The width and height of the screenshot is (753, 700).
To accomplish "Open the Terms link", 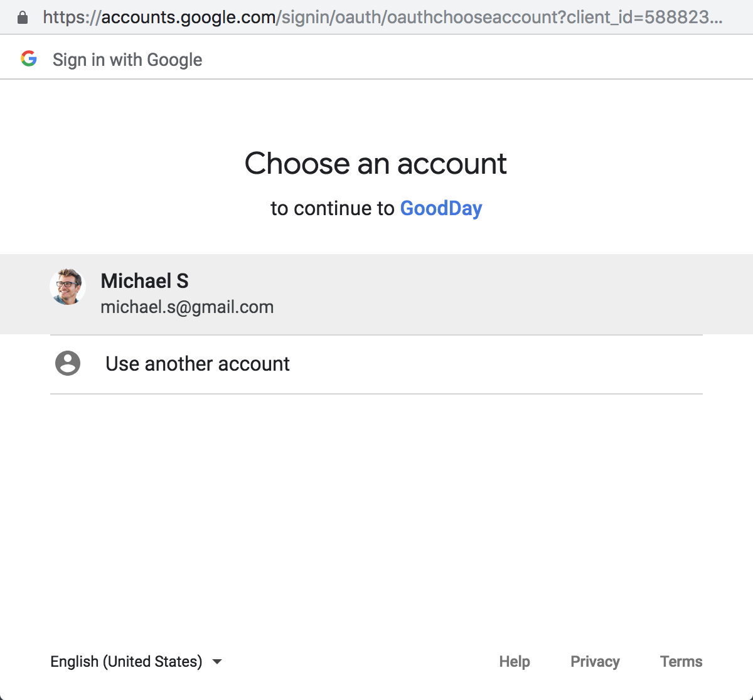I will (x=681, y=662).
